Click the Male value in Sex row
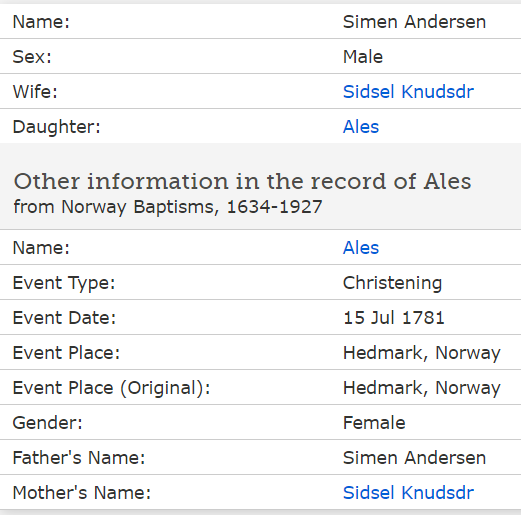Image resolution: width=521 pixels, height=515 pixels. pyautogui.click(x=363, y=57)
